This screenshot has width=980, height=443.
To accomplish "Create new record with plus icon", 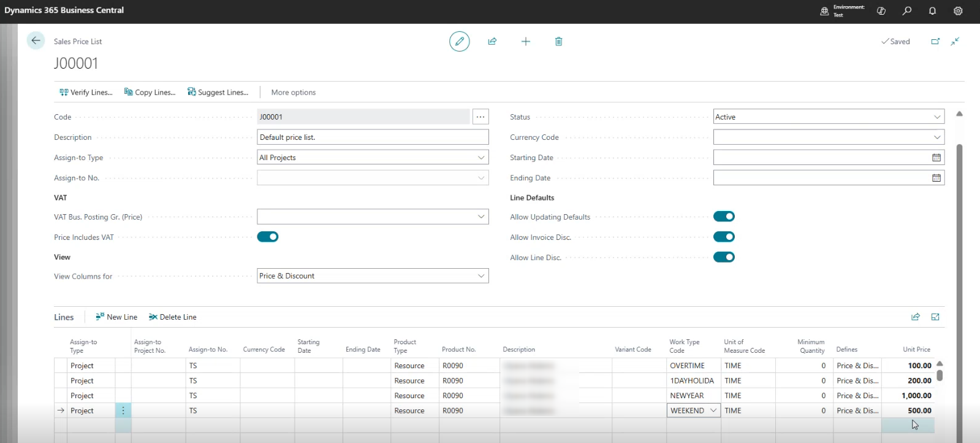I will coord(526,41).
